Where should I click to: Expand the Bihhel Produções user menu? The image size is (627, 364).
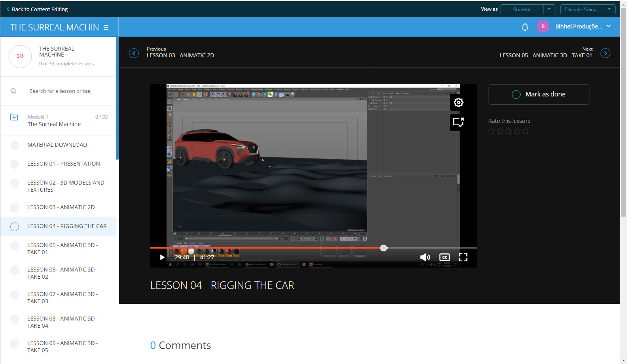click(608, 26)
